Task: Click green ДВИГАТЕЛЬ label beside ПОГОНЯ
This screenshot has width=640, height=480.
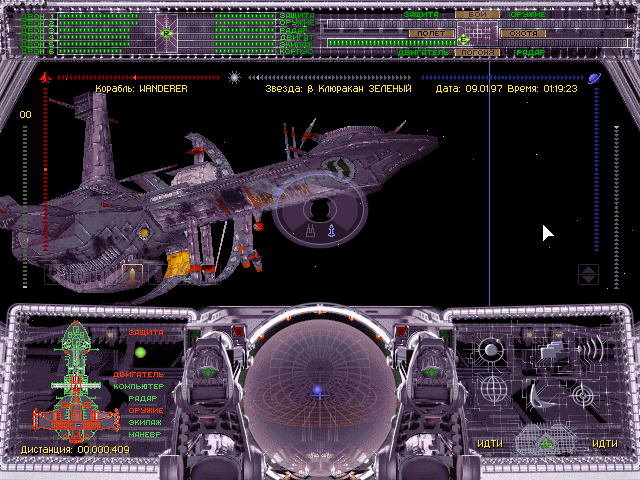Action: [423, 53]
